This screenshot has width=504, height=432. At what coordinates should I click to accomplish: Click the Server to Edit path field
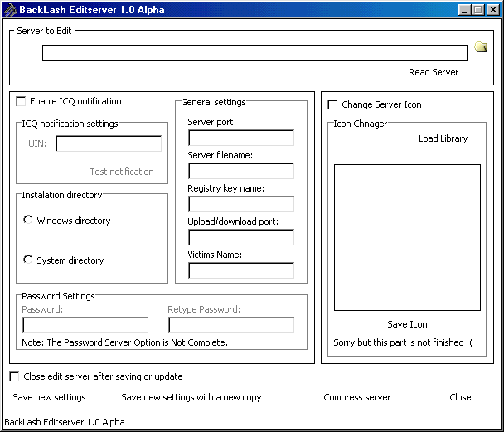pyautogui.click(x=254, y=52)
